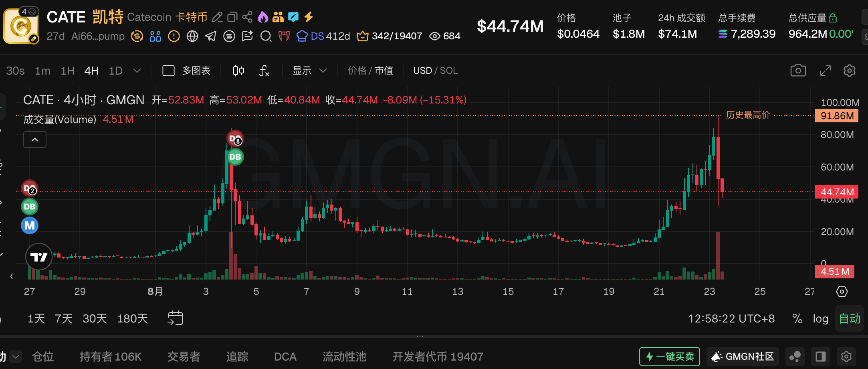
Task: Click the orange exclamation warning icon
Action: (x=174, y=36)
